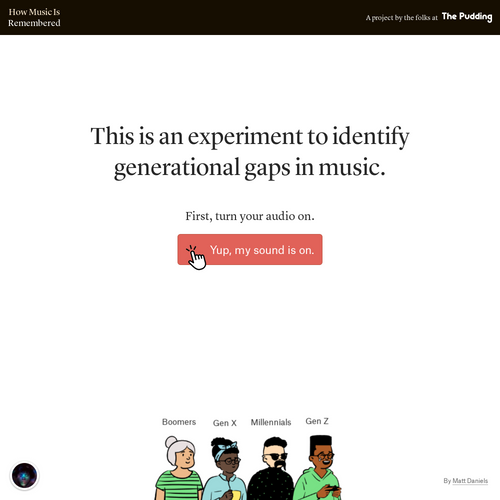Click the Gen X label

225,423
